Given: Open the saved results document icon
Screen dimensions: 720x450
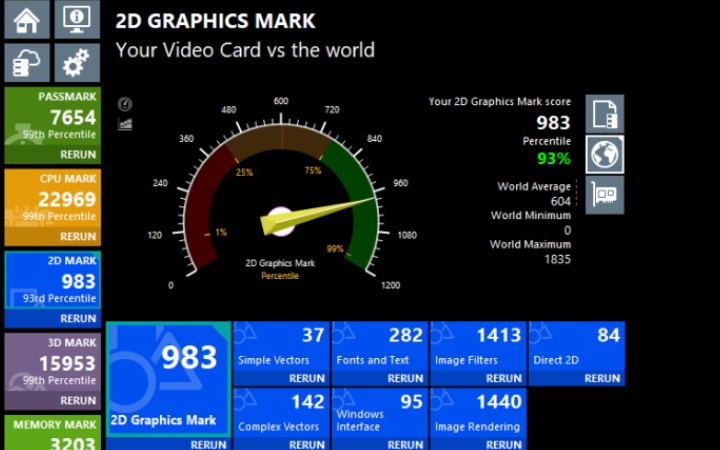Looking at the screenshot, I should pyautogui.click(x=605, y=114).
